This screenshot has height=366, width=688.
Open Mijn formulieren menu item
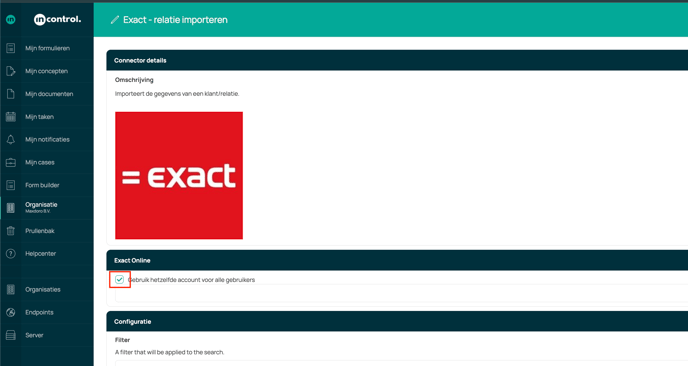pyautogui.click(x=47, y=48)
